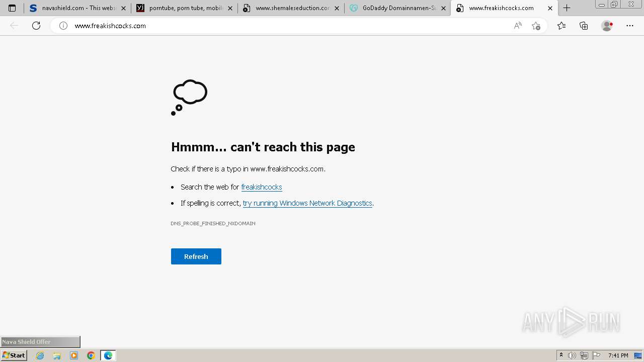
Task: Open the tab actions menu icon
Action: point(12,8)
